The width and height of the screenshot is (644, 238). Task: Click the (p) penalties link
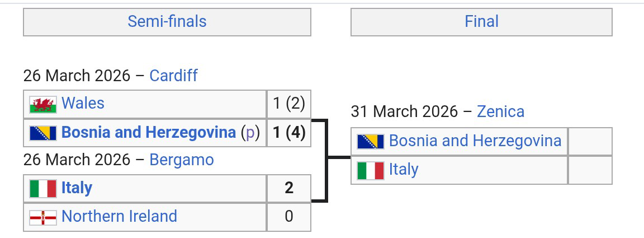pyautogui.click(x=250, y=133)
